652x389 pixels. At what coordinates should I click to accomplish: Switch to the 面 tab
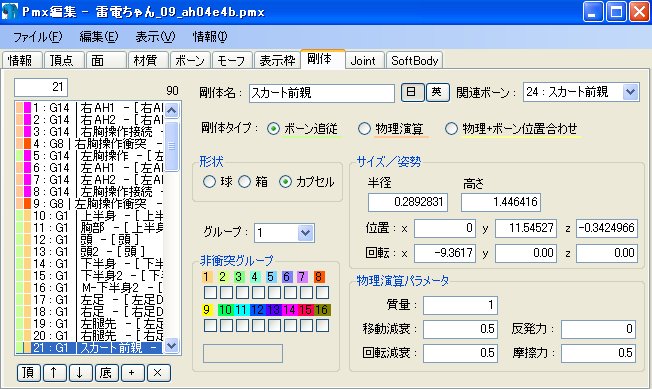click(106, 61)
